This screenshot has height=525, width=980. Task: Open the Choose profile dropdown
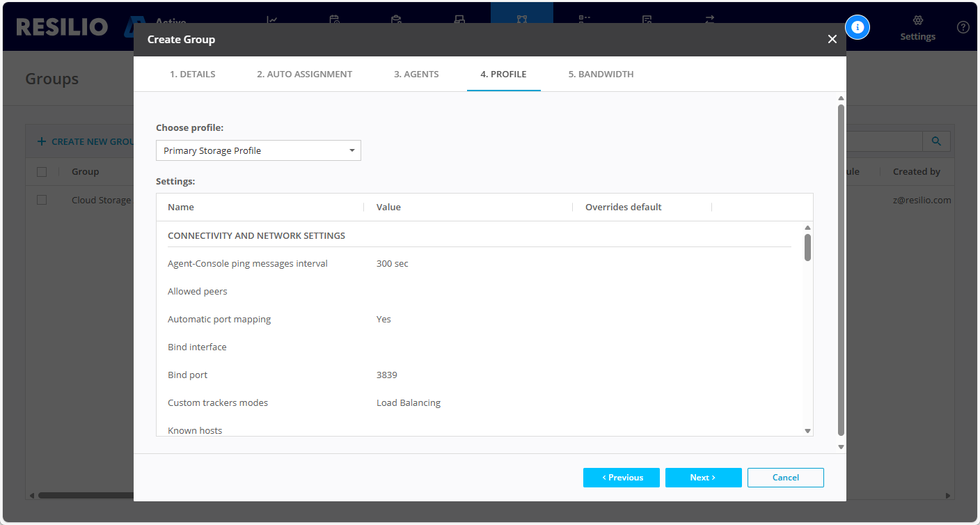(258, 150)
